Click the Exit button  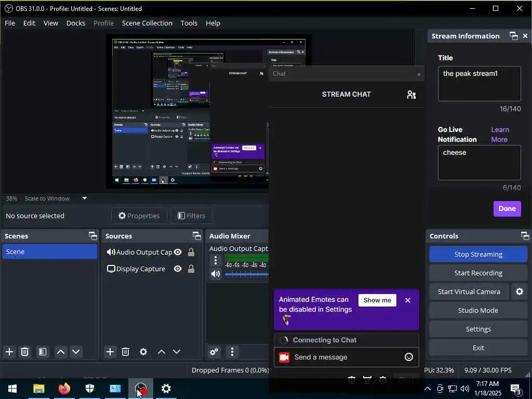[478, 348]
